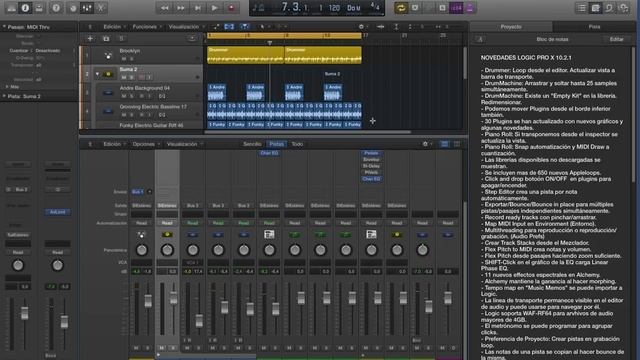Click the left inspector channel strip volume fader
640x360 pixels.
24,313
